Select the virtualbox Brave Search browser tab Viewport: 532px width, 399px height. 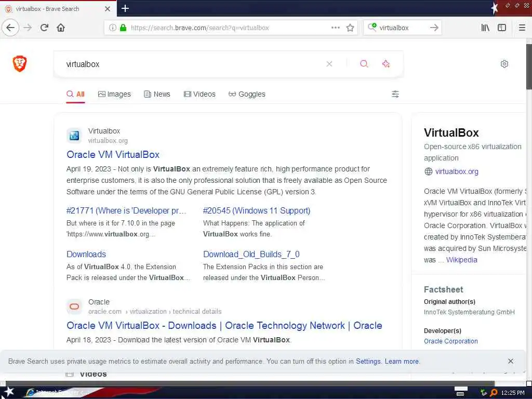coord(58,9)
